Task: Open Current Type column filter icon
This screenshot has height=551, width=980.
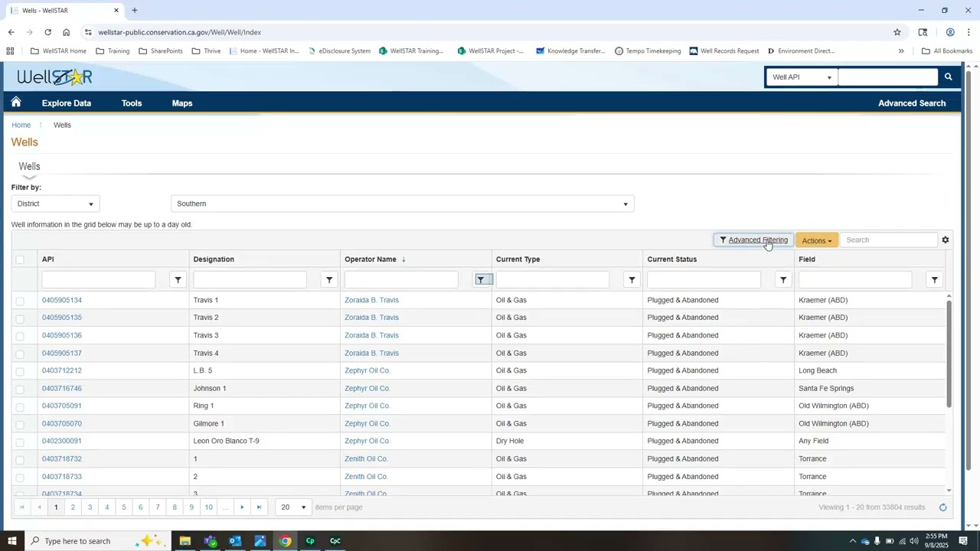Action: tap(632, 280)
